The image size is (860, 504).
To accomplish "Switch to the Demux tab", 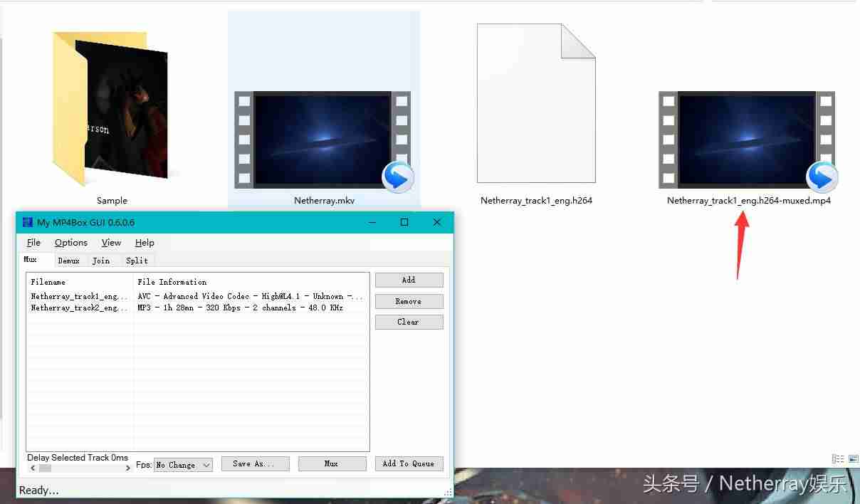I will [x=69, y=261].
